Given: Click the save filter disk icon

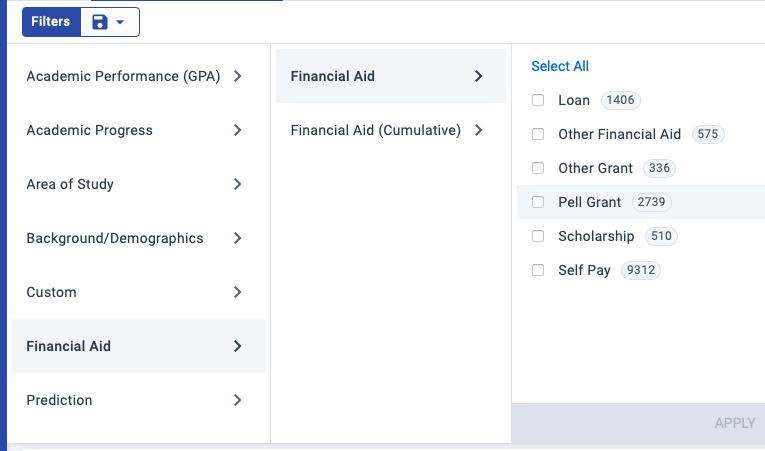Looking at the screenshot, I should 99,22.
